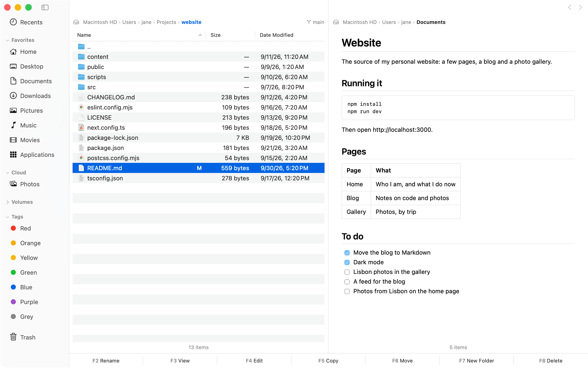Open Projects in the left breadcrumb
Image resolution: width=588 pixels, height=368 pixels.
pos(167,22)
